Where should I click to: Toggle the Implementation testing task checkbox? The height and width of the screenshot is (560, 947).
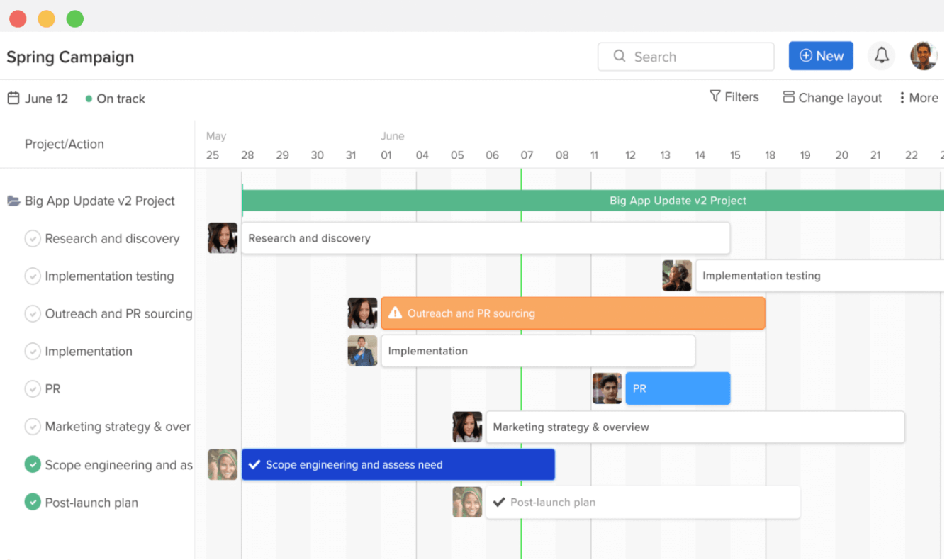click(33, 276)
